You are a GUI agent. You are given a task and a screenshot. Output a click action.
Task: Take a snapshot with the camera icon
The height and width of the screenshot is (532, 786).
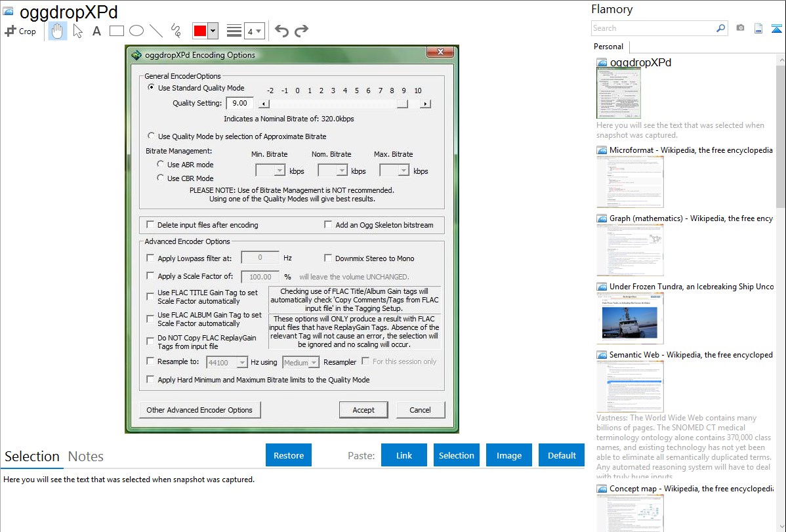(740, 28)
